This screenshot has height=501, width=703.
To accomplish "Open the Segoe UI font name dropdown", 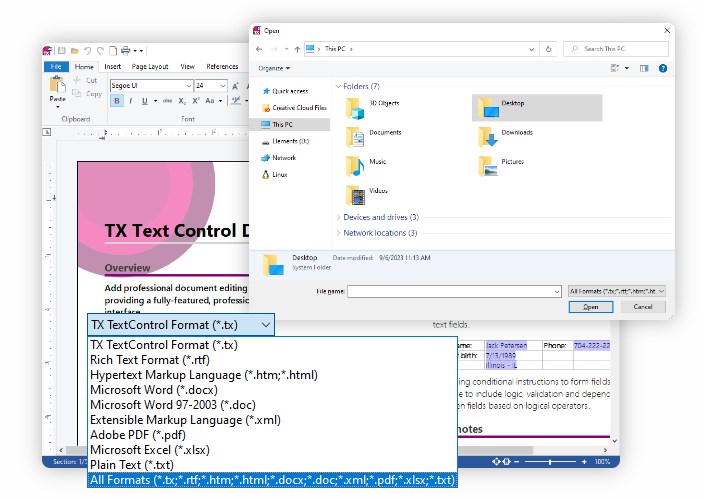I will coord(189,85).
